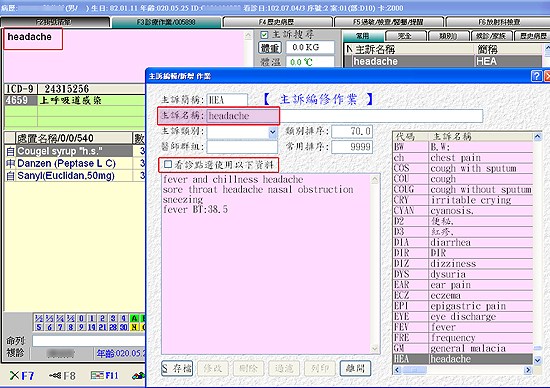Select the dizziness row in complaint list
Image resolution: width=550 pixels, height=388 pixels.
click(463, 263)
